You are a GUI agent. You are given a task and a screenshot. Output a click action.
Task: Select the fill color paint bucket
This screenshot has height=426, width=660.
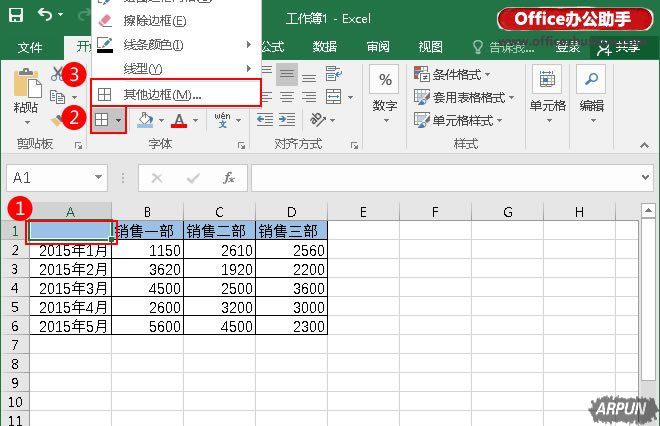(145, 120)
